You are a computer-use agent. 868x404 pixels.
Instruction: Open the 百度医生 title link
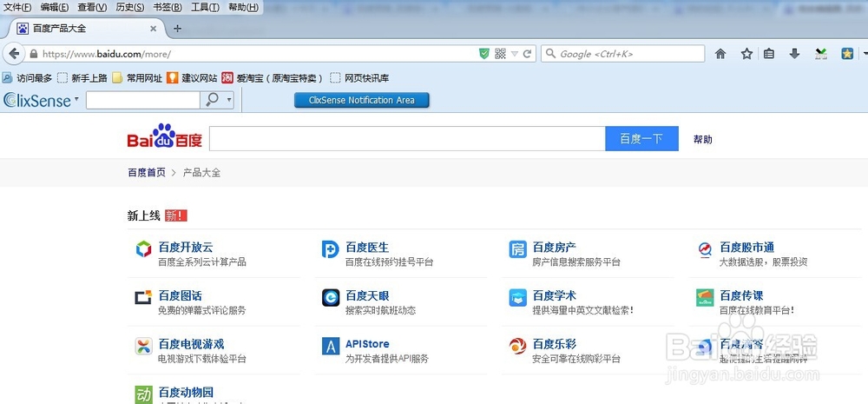click(x=367, y=247)
